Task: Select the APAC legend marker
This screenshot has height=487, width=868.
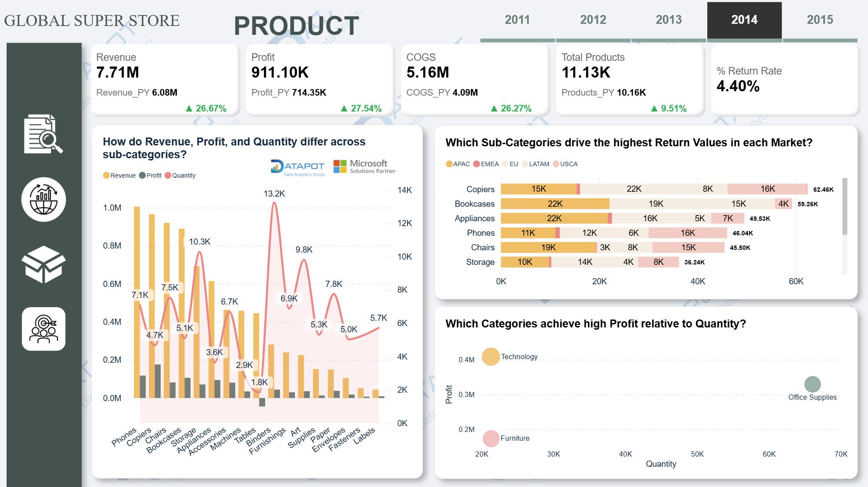Action: coord(449,164)
